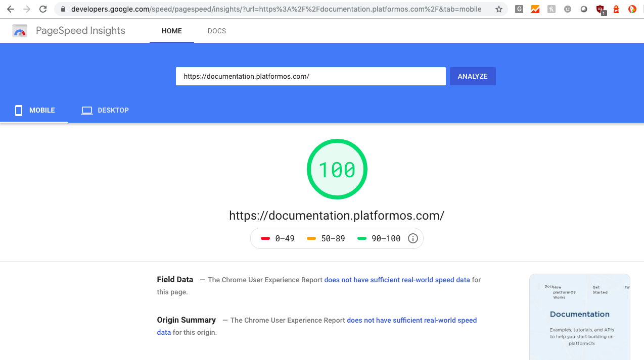This screenshot has height=360, width=644.
Task: Click the URL input field to analyze
Action: click(x=310, y=76)
